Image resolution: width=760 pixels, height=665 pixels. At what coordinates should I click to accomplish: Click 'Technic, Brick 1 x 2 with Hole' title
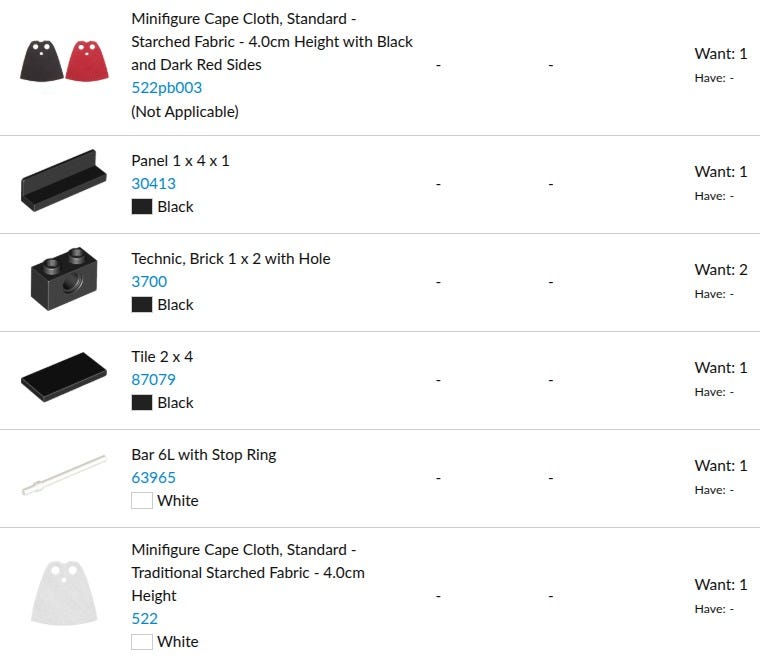click(230, 259)
